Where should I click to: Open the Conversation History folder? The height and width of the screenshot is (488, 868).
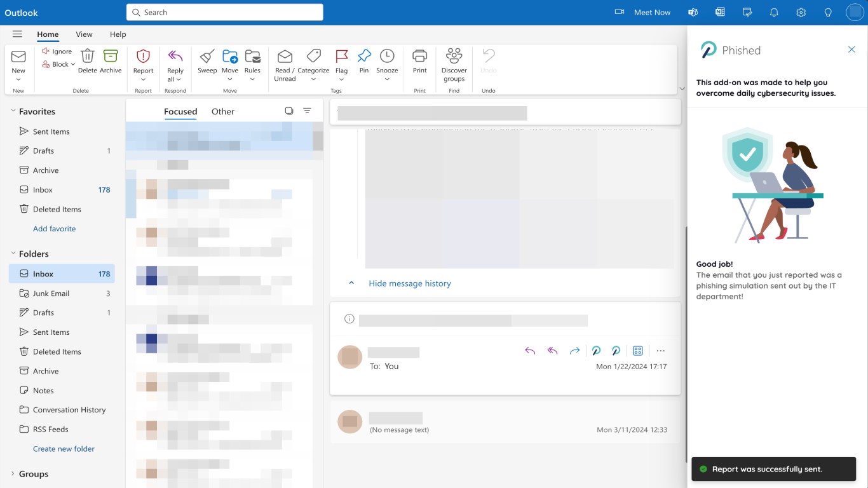click(62, 410)
